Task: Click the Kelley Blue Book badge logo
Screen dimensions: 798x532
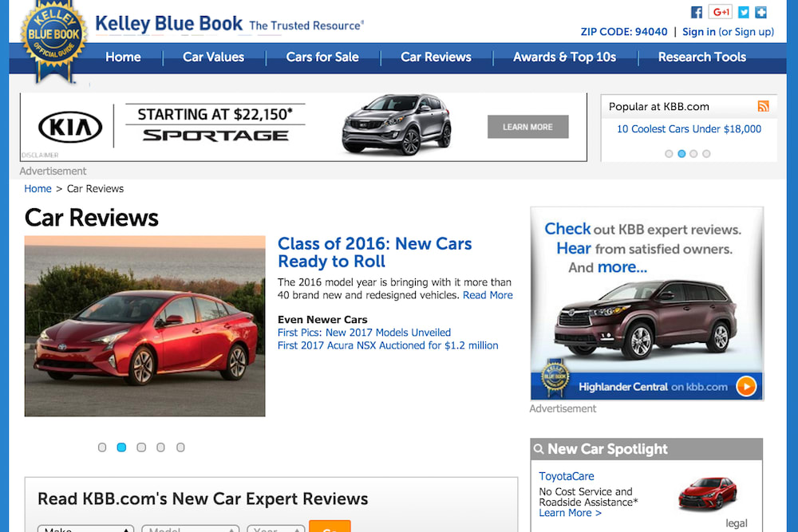Action: click(53, 41)
